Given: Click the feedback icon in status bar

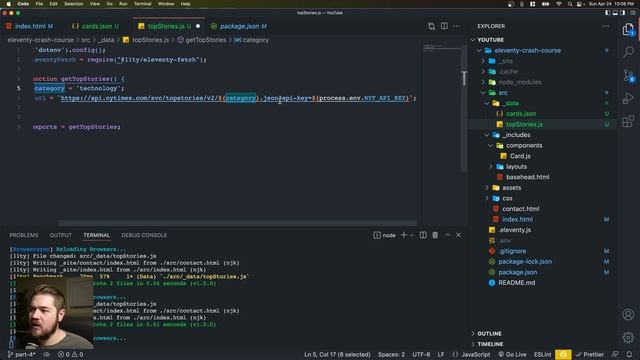Looking at the screenshot, I should click(x=615, y=354).
